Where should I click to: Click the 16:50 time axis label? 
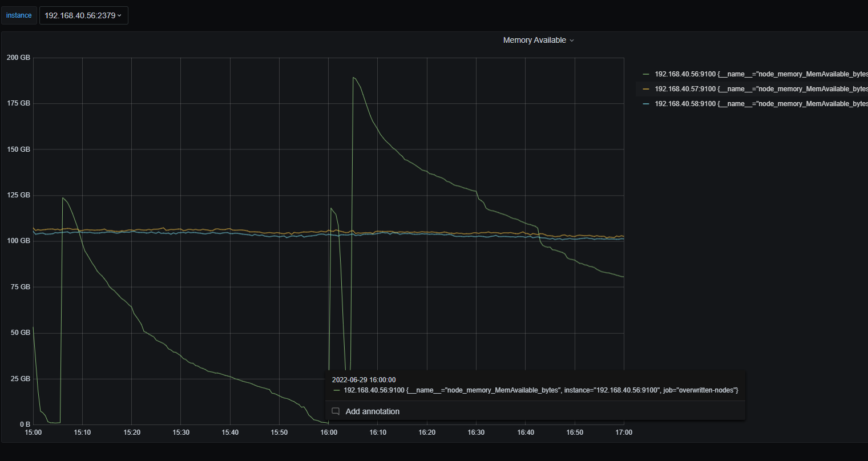coord(575,432)
